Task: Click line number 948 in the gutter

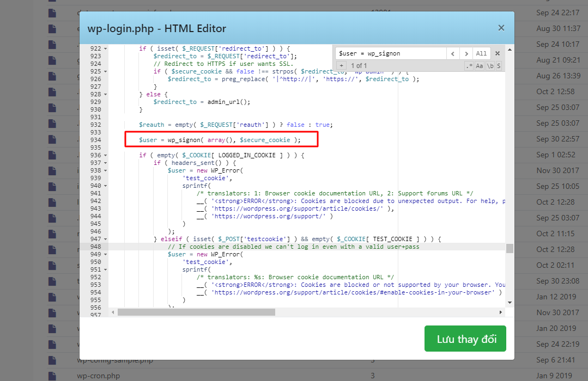Action: coord(95,247)
